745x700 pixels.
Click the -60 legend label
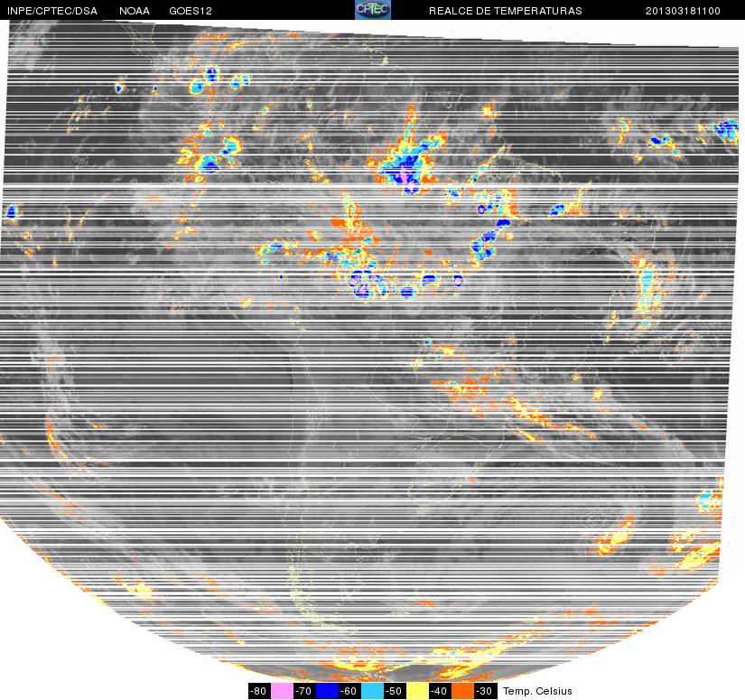(x=349, y=691)
